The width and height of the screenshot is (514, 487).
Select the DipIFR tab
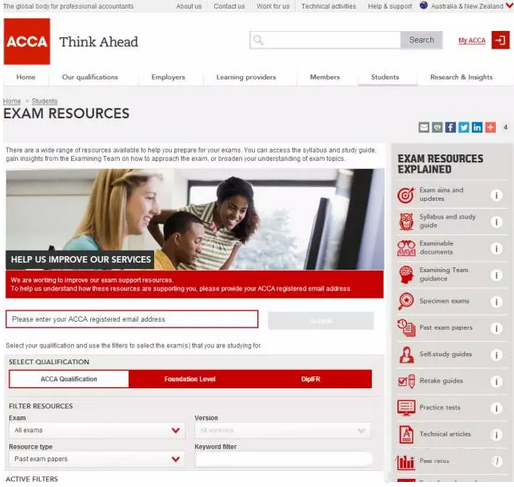click(311, 379)
